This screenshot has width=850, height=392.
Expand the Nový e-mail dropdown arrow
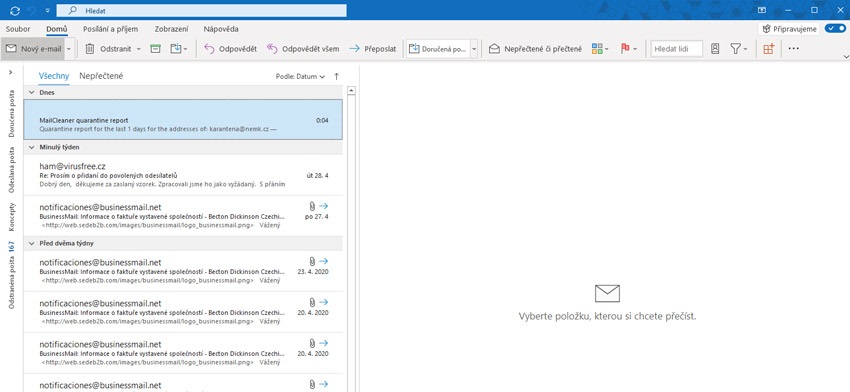point(69,49)
